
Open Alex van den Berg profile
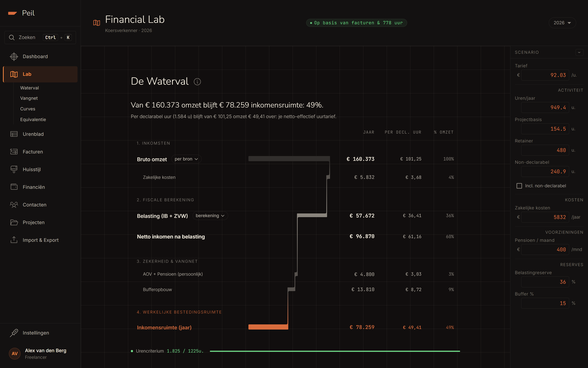[x=40, y=354]
